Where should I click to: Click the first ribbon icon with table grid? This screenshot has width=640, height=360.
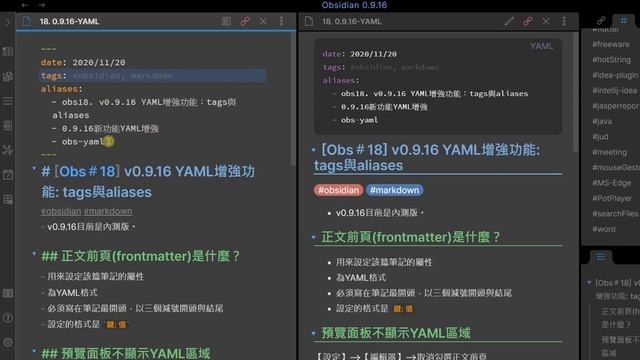coord(8,51)
